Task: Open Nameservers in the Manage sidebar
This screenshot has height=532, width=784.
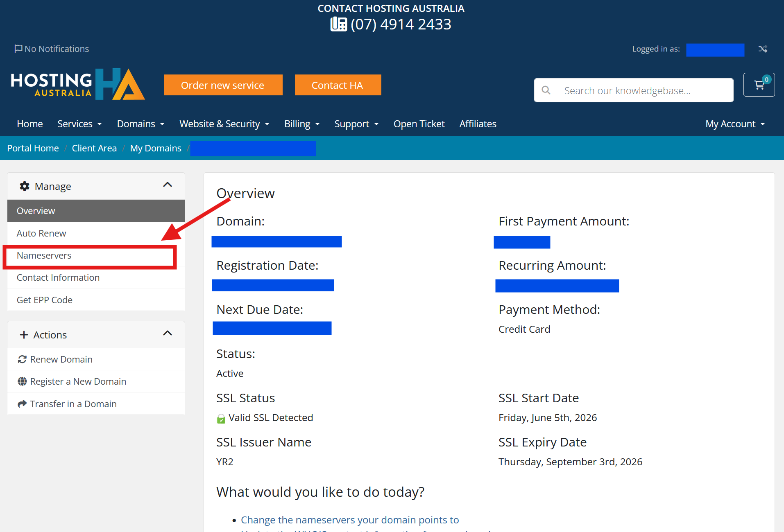Action: [x=96, y=255]
